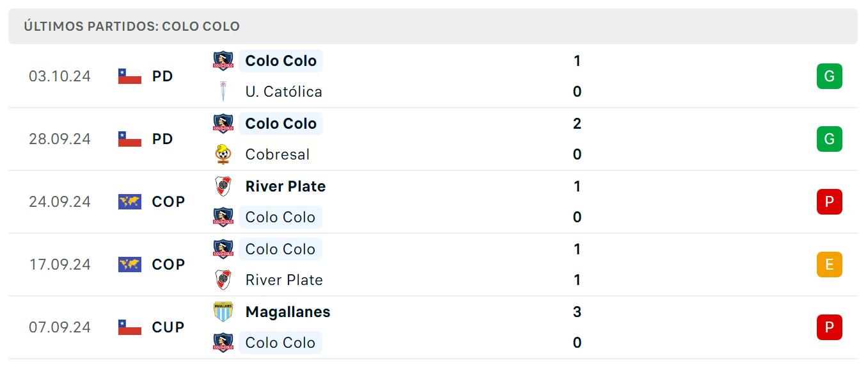868x367 pixels.
Task: Click red P badge for Magallanes match
Action: (829, 327)
